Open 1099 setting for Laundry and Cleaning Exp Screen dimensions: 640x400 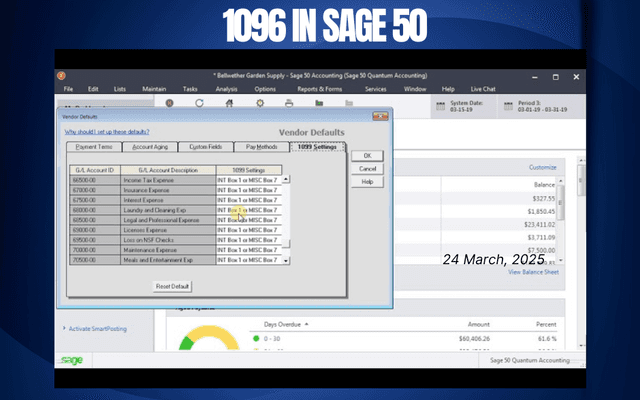(249, 210)
